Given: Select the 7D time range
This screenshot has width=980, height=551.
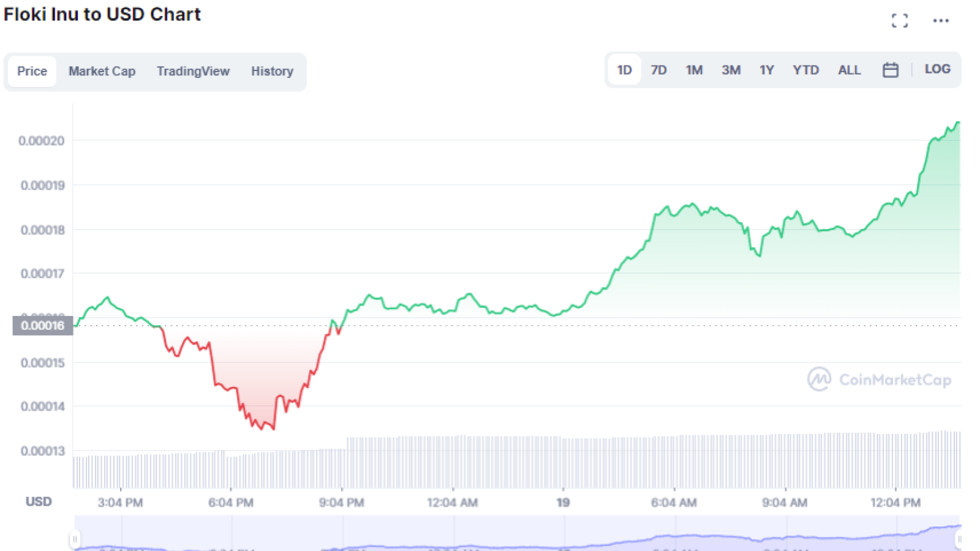Looking at the screenshot, I should pyautogui.click(x=658, y=70).
